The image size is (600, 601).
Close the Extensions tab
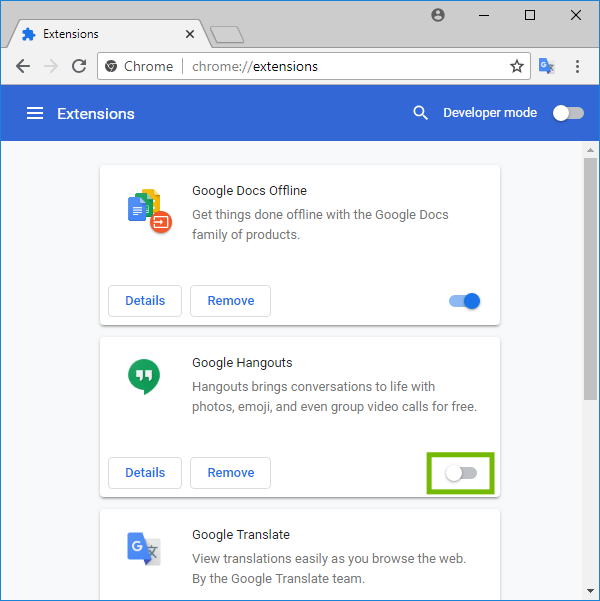[x=190, y=34]
